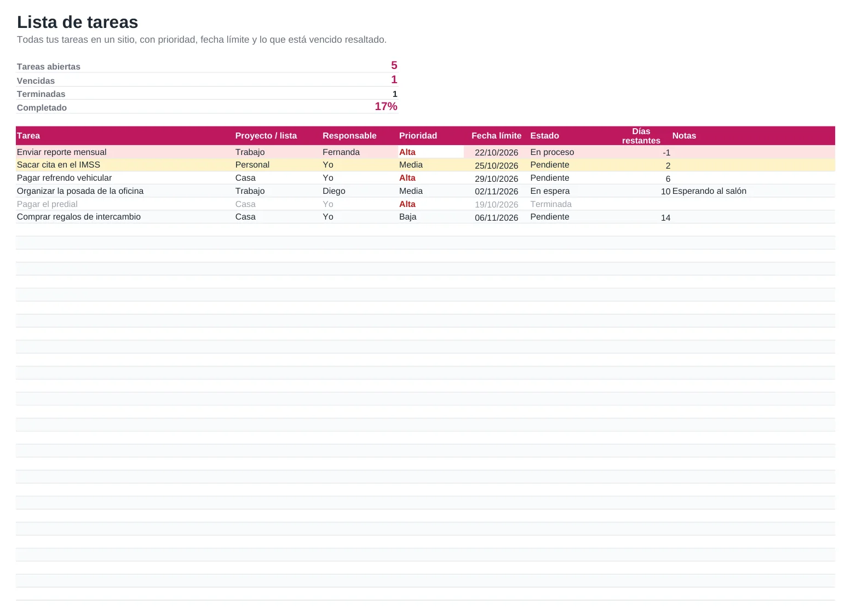Click the "Terminadas" summary label

(41, 94)
